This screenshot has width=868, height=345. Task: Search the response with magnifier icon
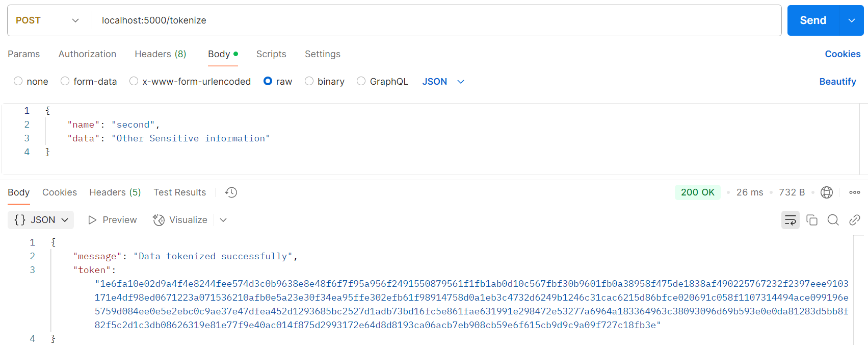click(833, 220)
